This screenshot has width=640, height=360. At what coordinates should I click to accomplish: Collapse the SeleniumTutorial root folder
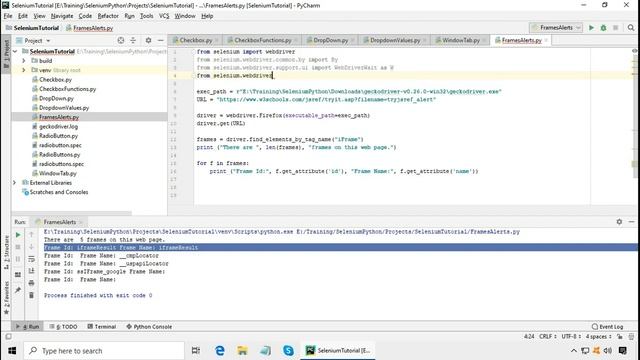point(15,51)
